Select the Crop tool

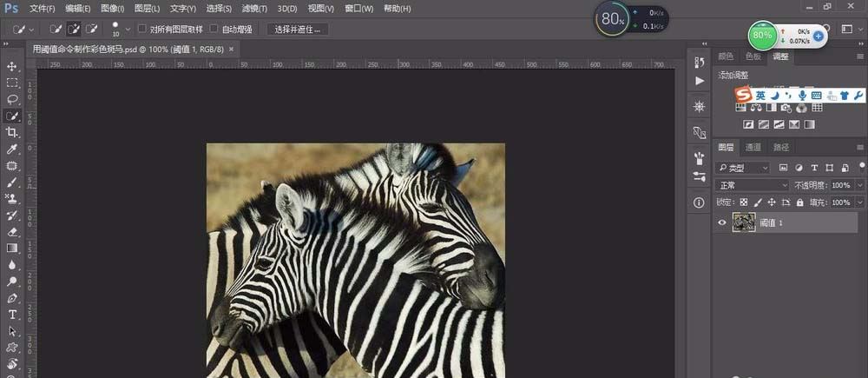12,132
